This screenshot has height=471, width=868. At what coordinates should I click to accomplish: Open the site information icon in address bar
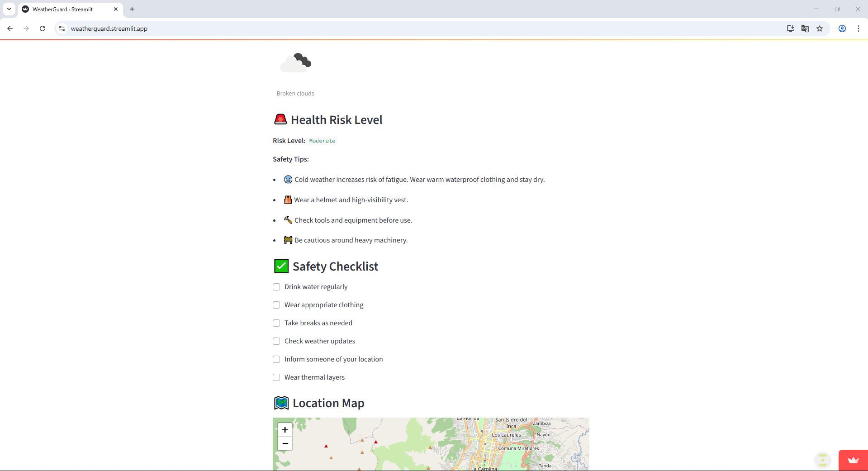point(62,29)
